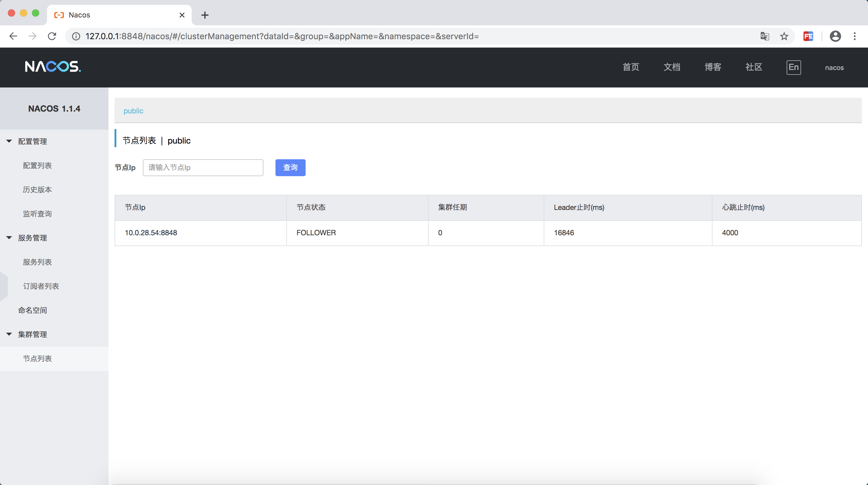Open the Chrome profile account icon

click(x=835, y=36)
